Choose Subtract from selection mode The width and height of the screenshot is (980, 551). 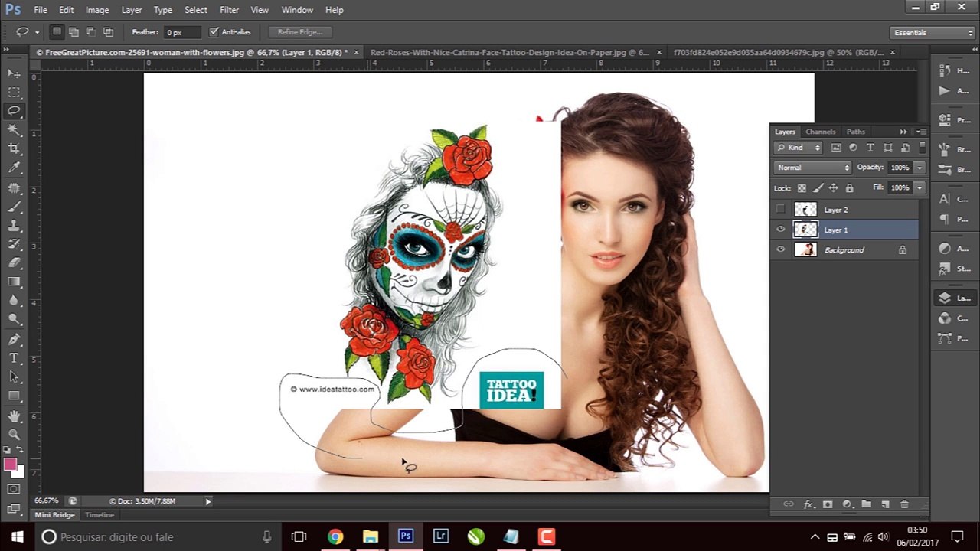click(90, 32)
